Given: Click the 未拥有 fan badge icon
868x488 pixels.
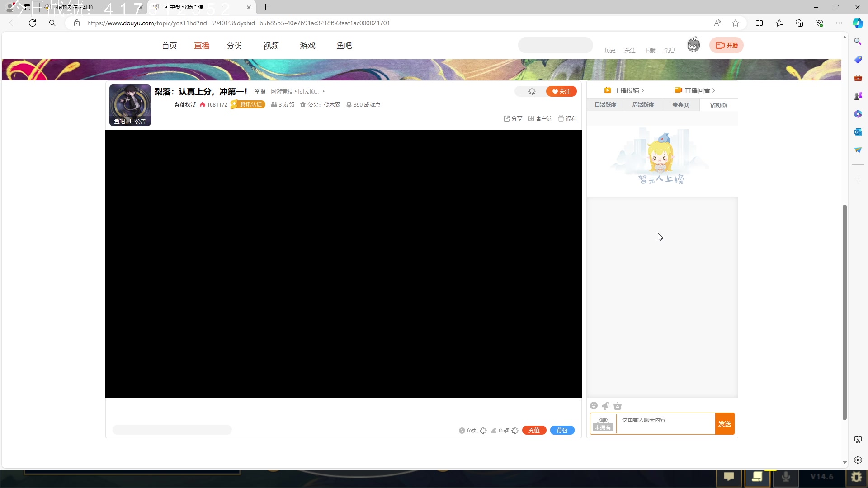Looking at the screenshot, I should coord(603,424).
